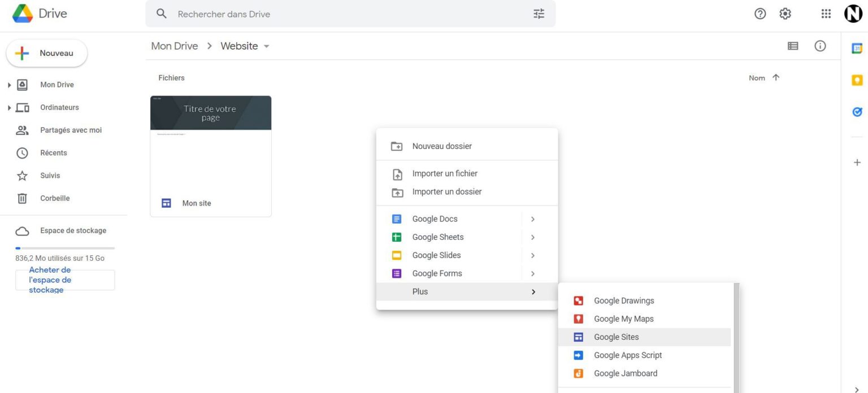This screenshot has width=868, height=393.
Task: Open the Settings gear icon
Action: 785,14
